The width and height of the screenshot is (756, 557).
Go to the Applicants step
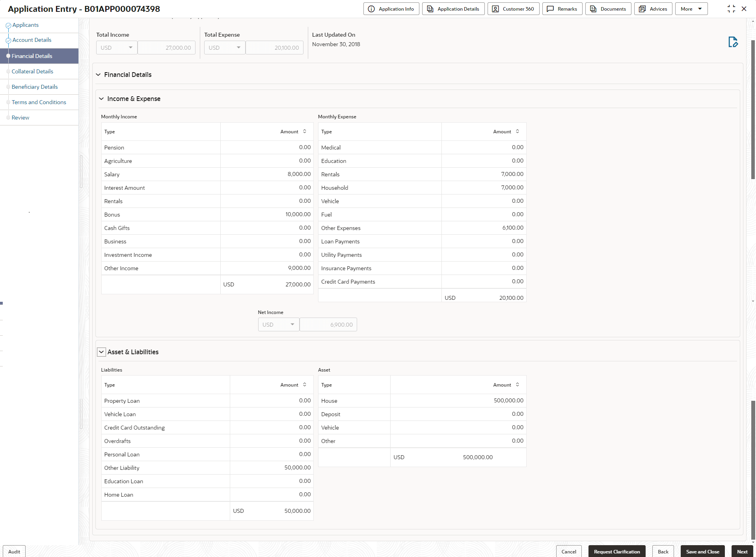(25, 25)
